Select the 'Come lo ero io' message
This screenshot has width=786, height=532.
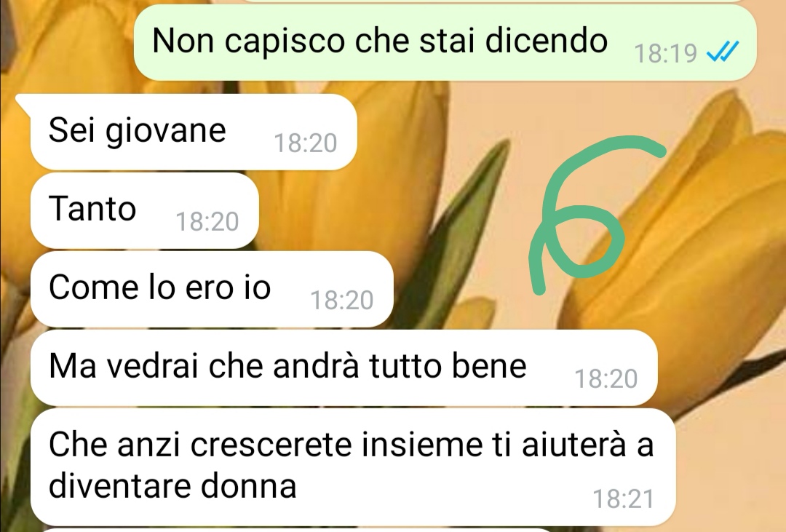tap(212, 290)
